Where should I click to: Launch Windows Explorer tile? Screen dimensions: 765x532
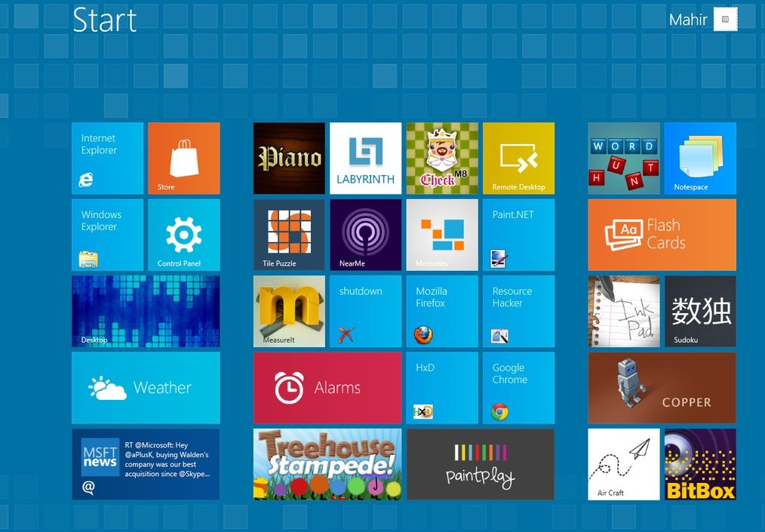click(x=107, y=235)
